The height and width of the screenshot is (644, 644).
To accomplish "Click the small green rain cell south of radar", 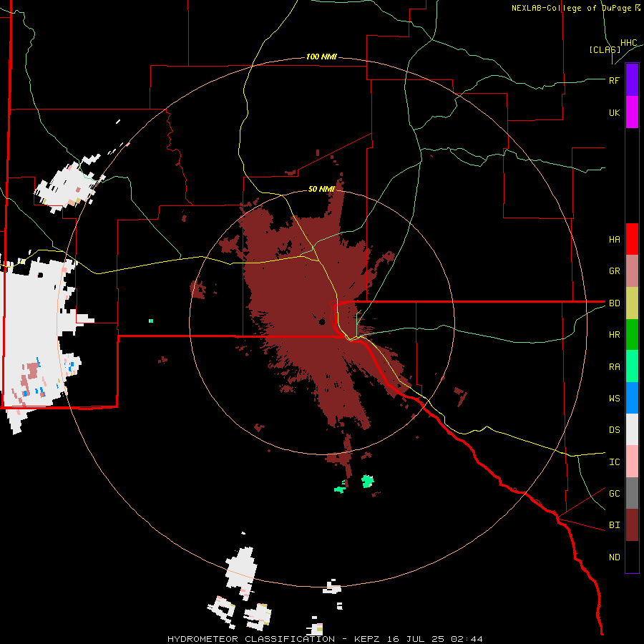I will (x=367, y=481).
